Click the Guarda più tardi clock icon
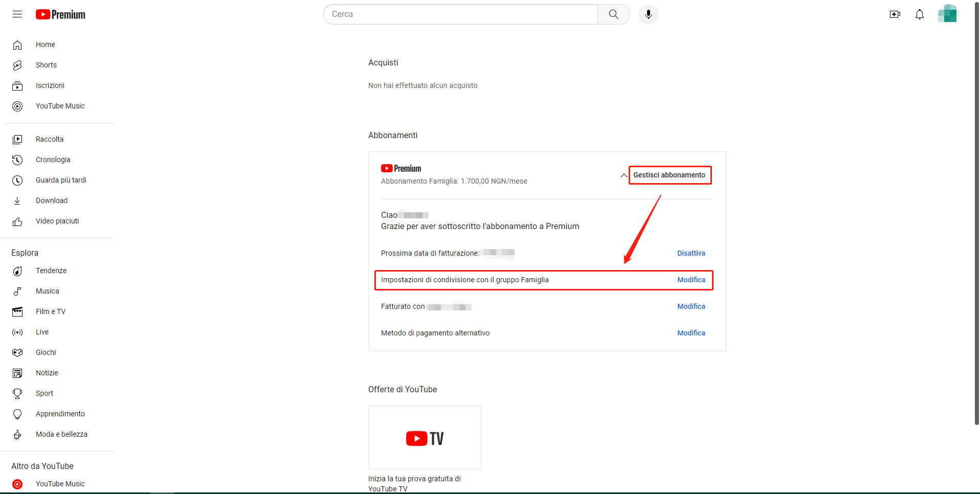Screen dimensions: 980x494 click(x=17, y=181)
